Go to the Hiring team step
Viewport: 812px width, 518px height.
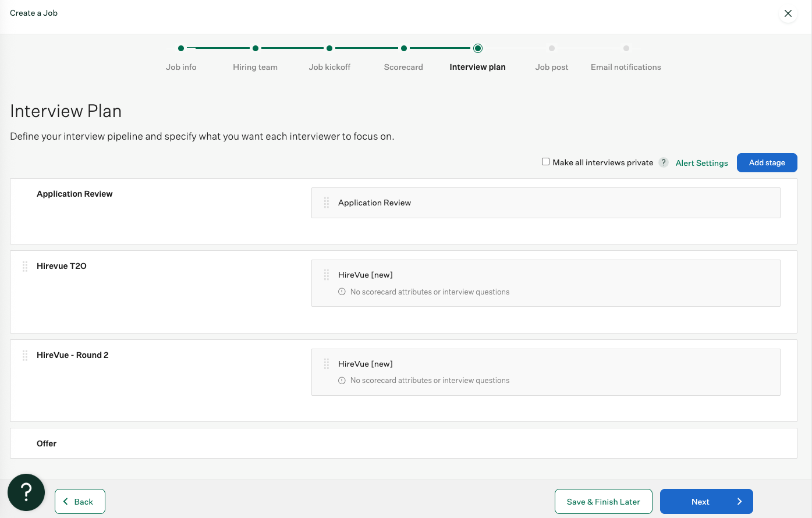[x=255, y=67]
